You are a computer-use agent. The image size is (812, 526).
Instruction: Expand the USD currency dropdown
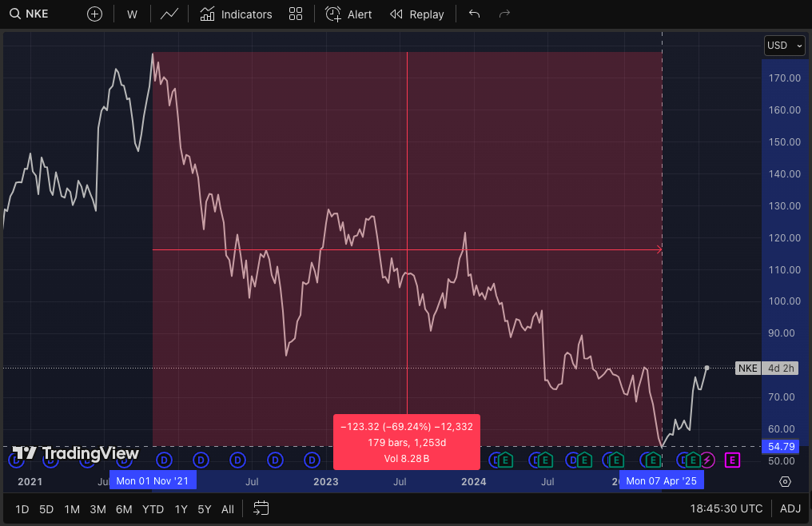pyautogui.click(x=785, y=46)
